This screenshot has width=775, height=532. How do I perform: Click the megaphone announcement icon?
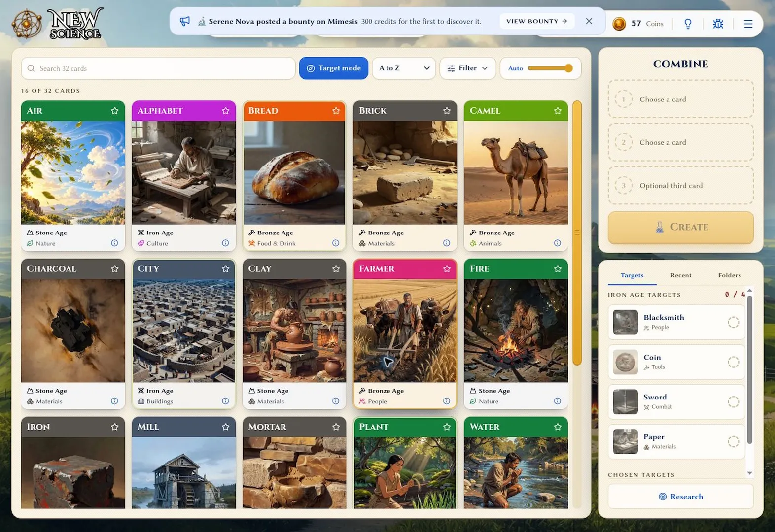(185, 21)
